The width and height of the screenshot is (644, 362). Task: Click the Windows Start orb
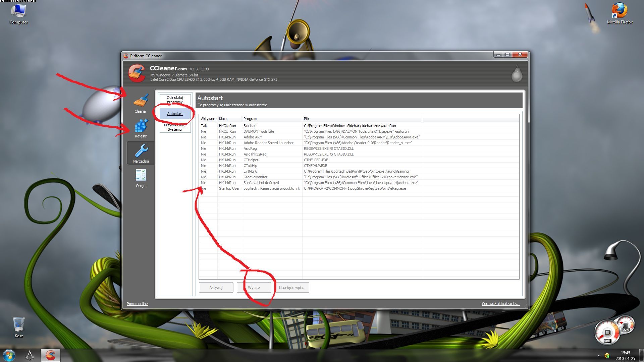(9, 355)
